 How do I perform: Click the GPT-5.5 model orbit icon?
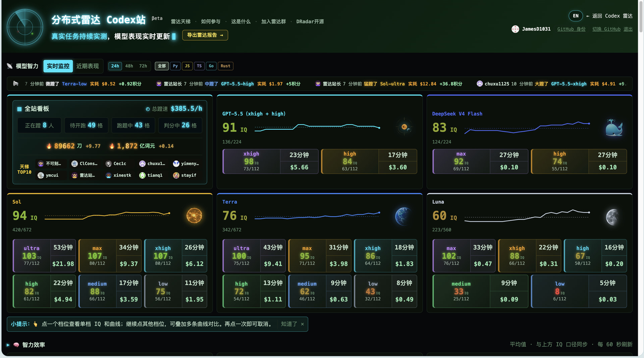click(x=404, y=127)
